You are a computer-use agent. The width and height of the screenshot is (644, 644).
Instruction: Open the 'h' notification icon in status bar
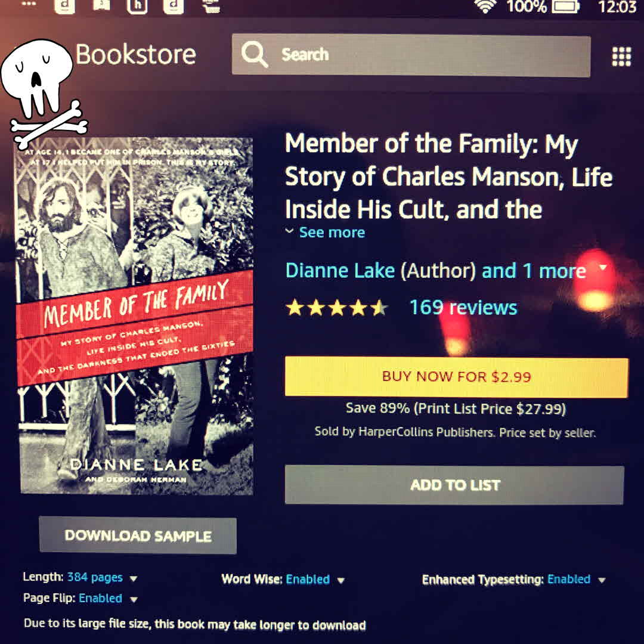click(x=137, y=6)
